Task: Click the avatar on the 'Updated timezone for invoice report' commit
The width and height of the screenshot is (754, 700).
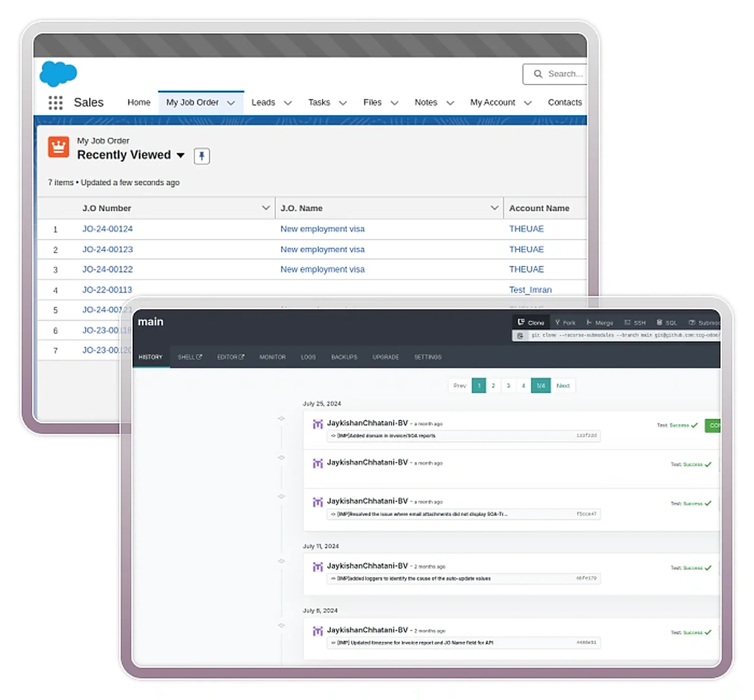Action: [318, 631]
